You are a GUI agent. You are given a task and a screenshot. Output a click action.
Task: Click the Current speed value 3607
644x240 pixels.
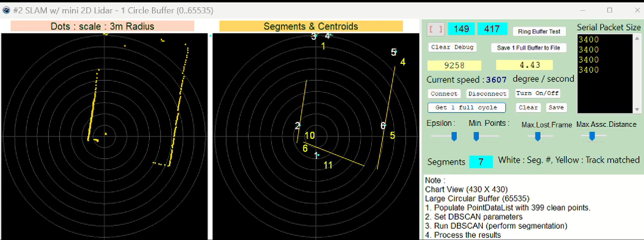(496, 80)
